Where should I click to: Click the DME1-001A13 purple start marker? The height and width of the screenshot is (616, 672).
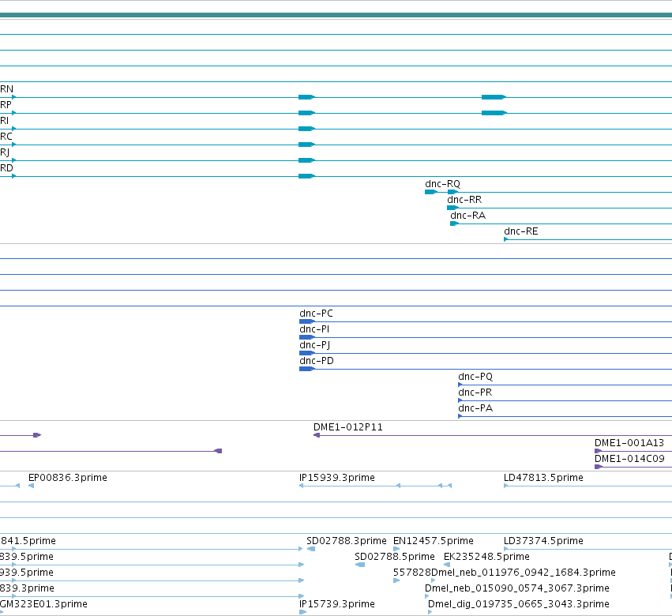tap(599, 451)
